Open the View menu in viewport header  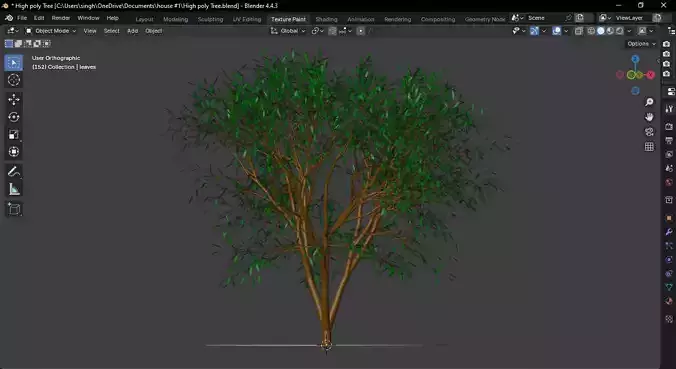[90, 31]
